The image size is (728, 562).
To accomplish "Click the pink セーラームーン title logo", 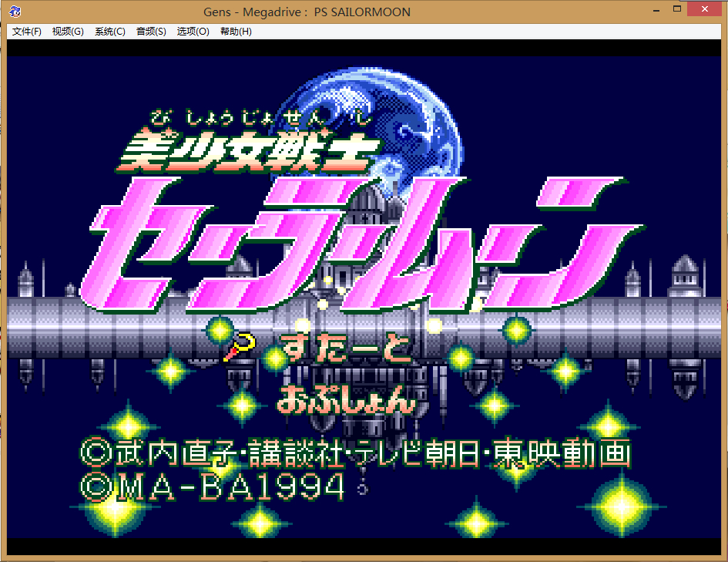I will coord(362,244).
